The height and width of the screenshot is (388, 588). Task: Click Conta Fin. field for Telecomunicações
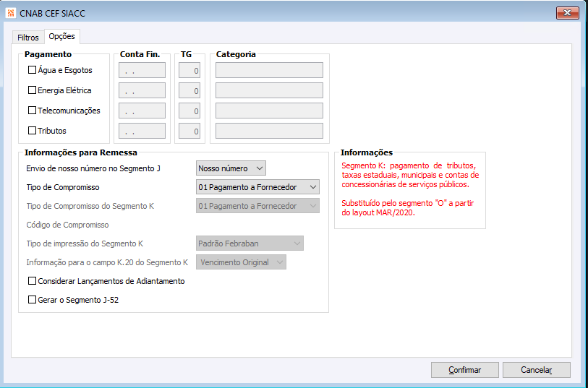coord(142,111)
